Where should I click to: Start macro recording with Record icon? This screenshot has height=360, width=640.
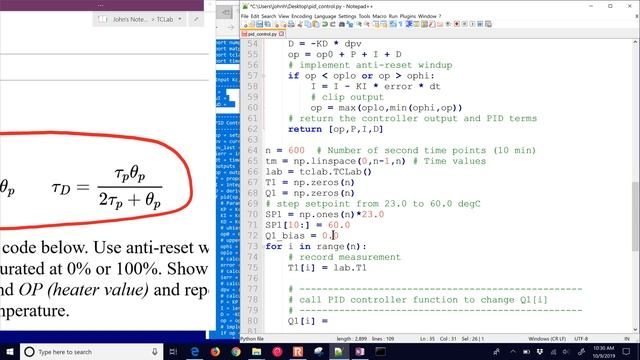point(456,24)
